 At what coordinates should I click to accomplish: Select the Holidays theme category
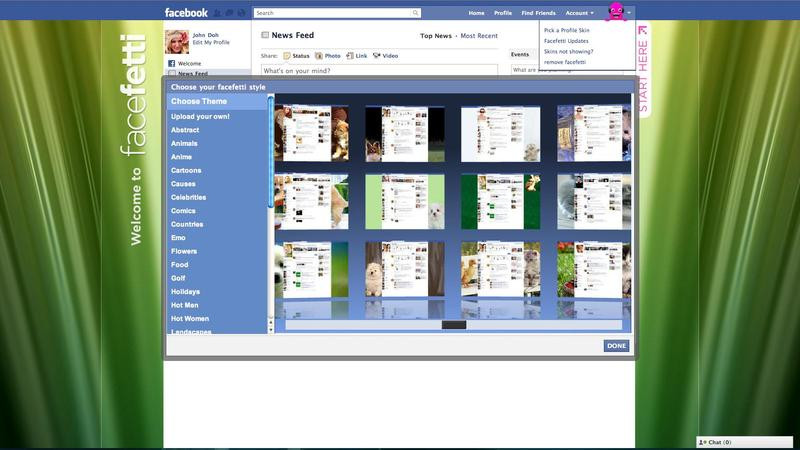point(185,292)
